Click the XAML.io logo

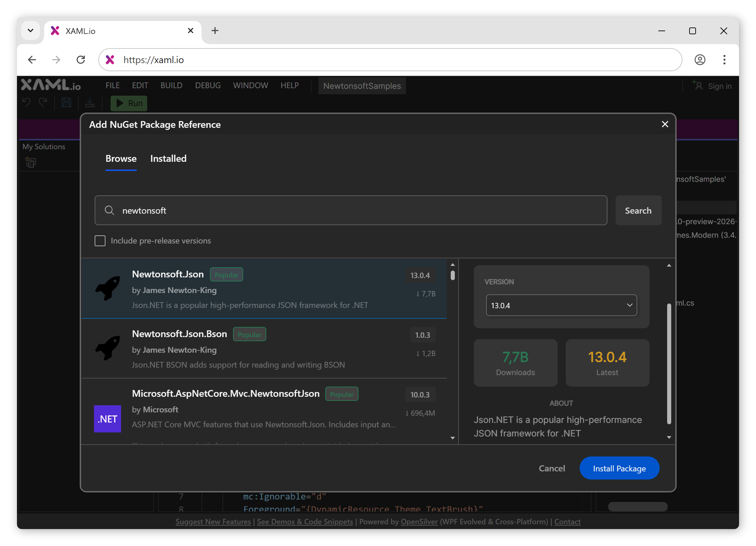click(x=50, y=85)
